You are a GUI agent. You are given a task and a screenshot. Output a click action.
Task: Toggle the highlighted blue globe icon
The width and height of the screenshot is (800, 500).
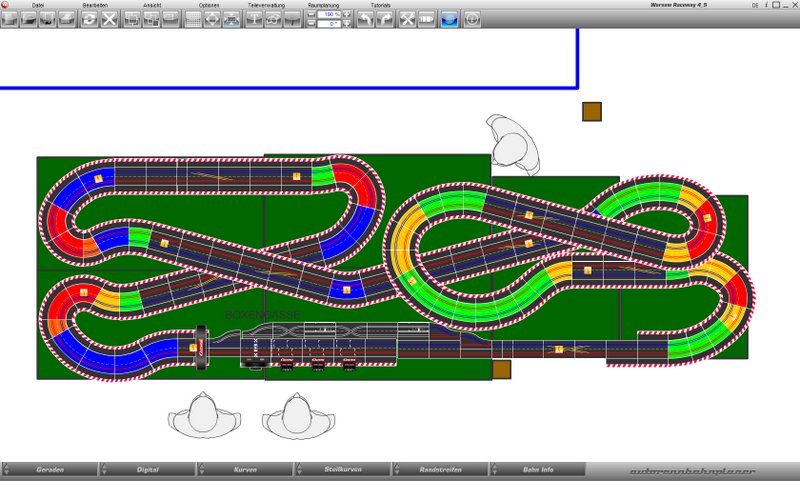pyautogui.click(x=449, y=19)
